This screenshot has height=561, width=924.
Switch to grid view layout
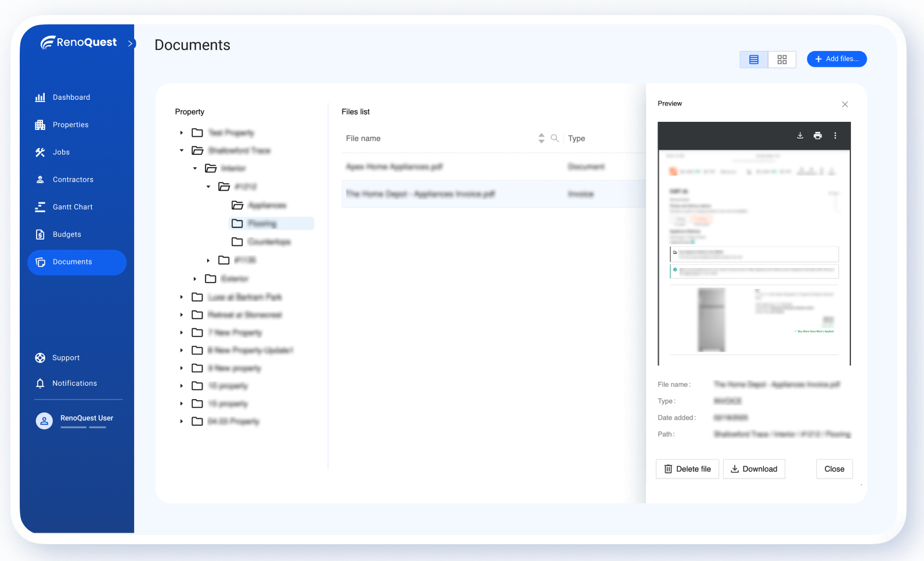782,59
